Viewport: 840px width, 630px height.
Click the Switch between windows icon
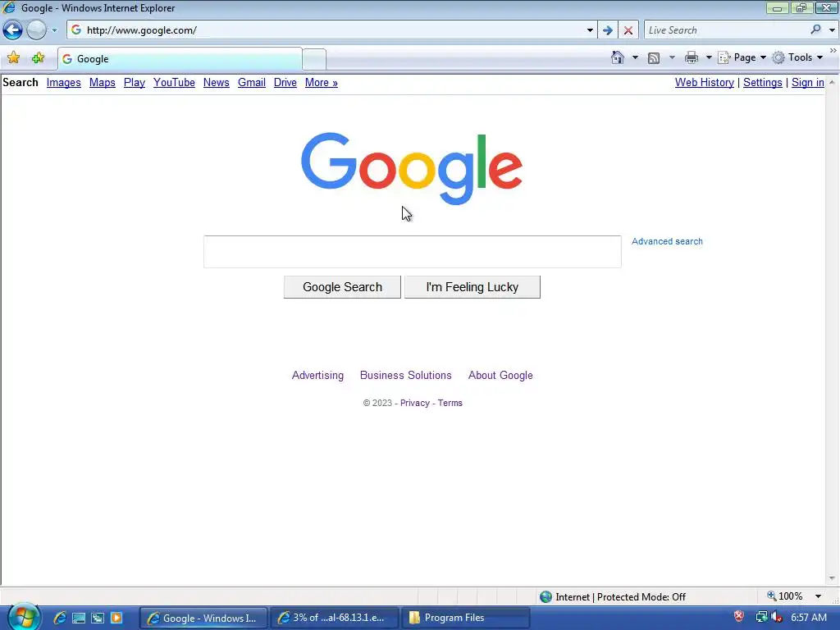click(x=98, y=618)
